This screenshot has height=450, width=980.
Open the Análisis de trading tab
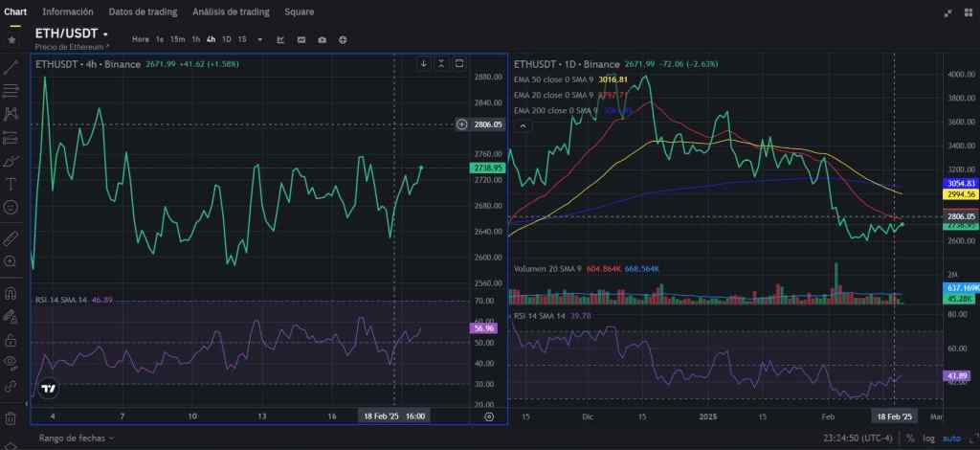pyautogui.click(x=231, y=11)
